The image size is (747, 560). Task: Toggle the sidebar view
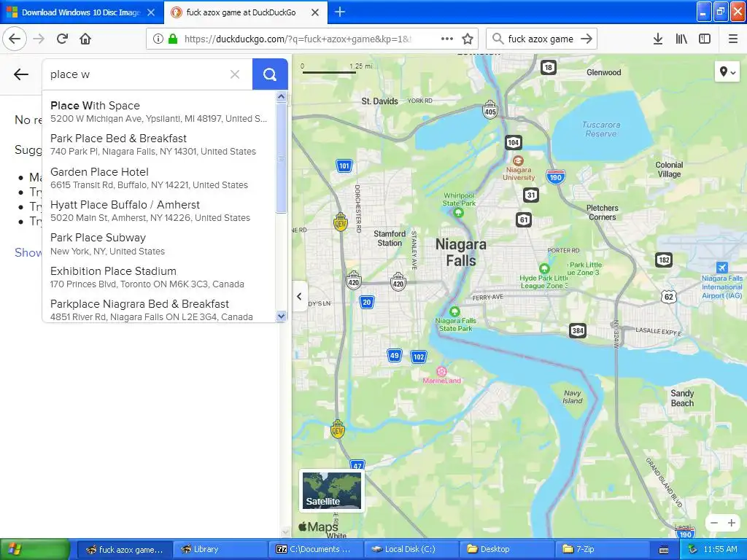[x=705, y=39]
